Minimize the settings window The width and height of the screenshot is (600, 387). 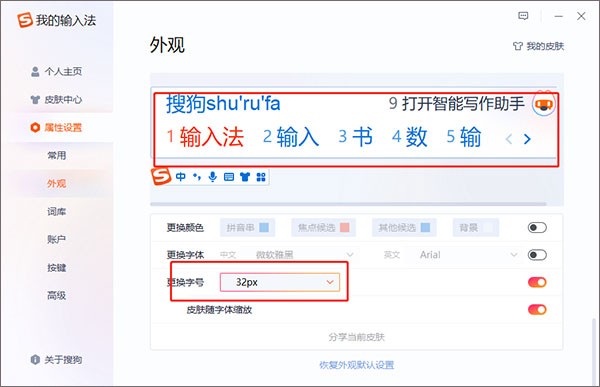559,16
